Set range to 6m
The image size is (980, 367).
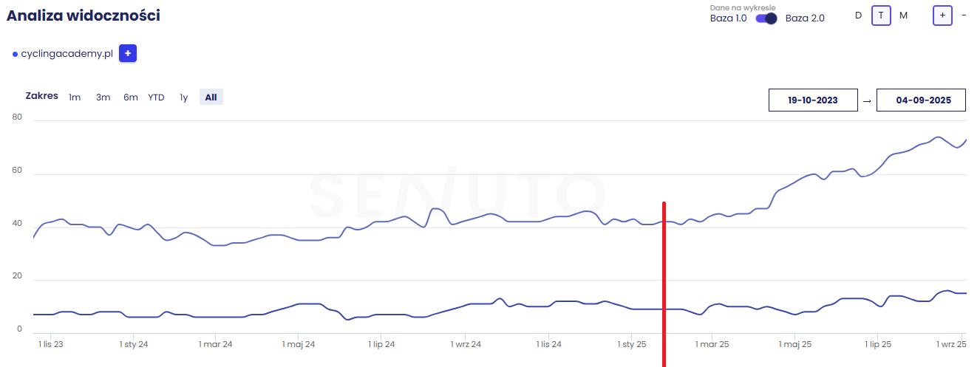131,97
